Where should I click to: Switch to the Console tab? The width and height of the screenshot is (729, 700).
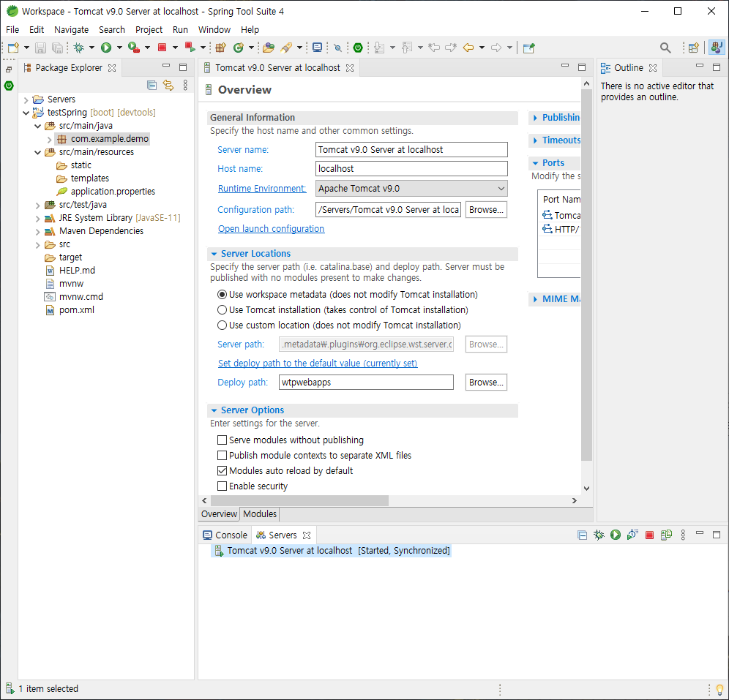pyautogui.click(x=225, y=535)
